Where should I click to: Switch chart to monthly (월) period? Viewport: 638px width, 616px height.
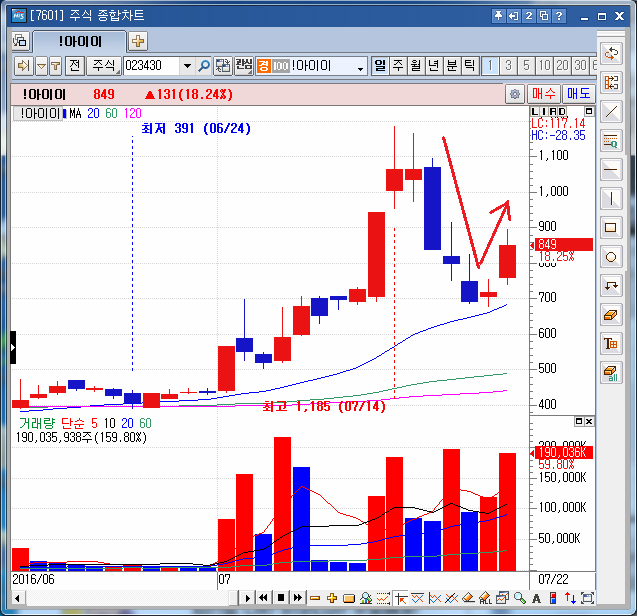coord(416,66)
